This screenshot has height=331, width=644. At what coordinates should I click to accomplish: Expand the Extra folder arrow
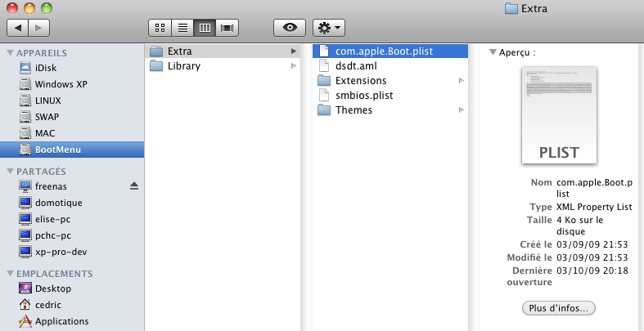pos(294,51)
